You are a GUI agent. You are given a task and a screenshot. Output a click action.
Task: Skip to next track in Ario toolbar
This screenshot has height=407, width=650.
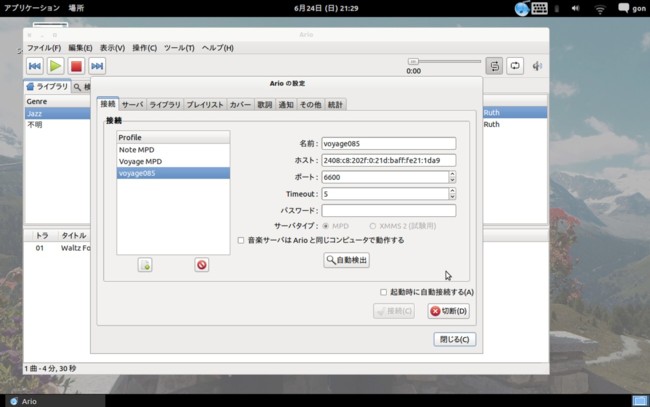click(x=97, y=66)
